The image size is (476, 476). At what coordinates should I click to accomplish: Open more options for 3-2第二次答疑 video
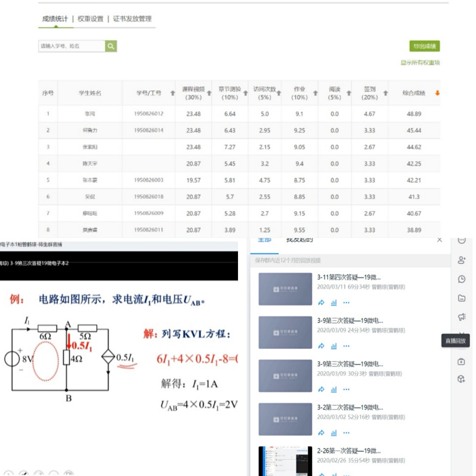(x=346, y=433)
